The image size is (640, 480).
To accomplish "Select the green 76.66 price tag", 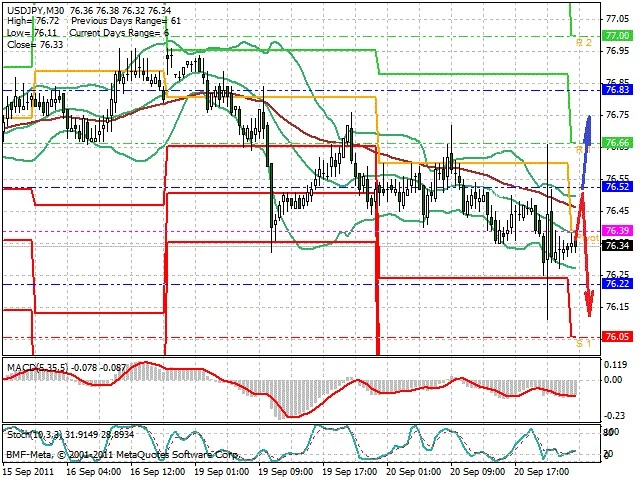I will 618,143.
